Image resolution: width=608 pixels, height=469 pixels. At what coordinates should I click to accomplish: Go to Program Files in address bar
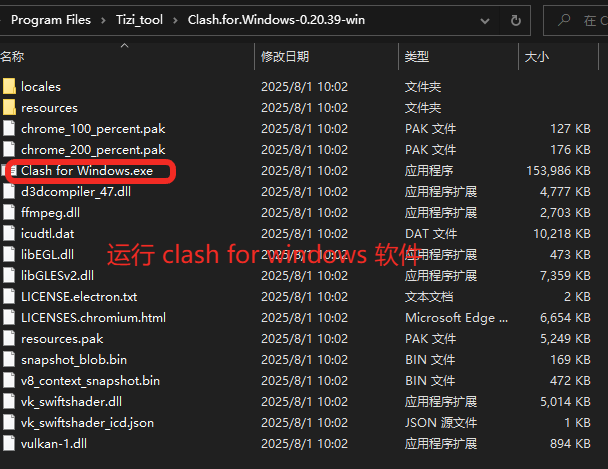click(50, 20)
